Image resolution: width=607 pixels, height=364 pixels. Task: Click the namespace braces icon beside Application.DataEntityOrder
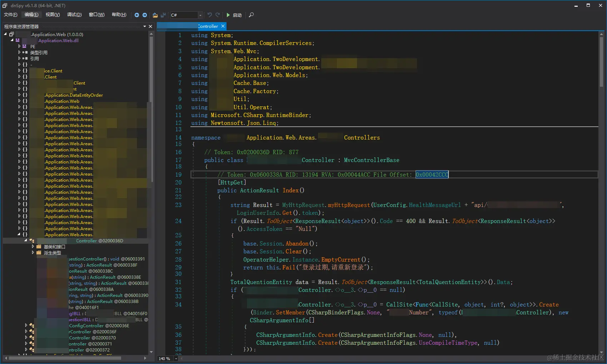coord(25,95)
